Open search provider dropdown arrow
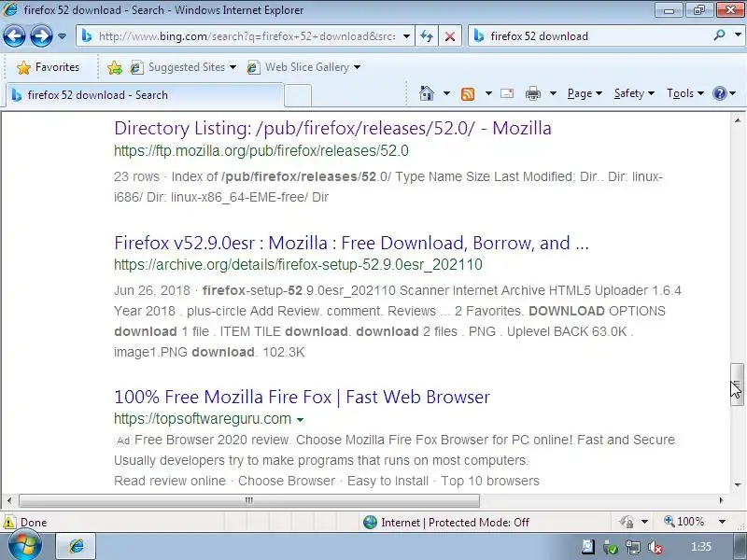Image resolution: width=747 pixels, height=560 pixels. coord(738,35)
